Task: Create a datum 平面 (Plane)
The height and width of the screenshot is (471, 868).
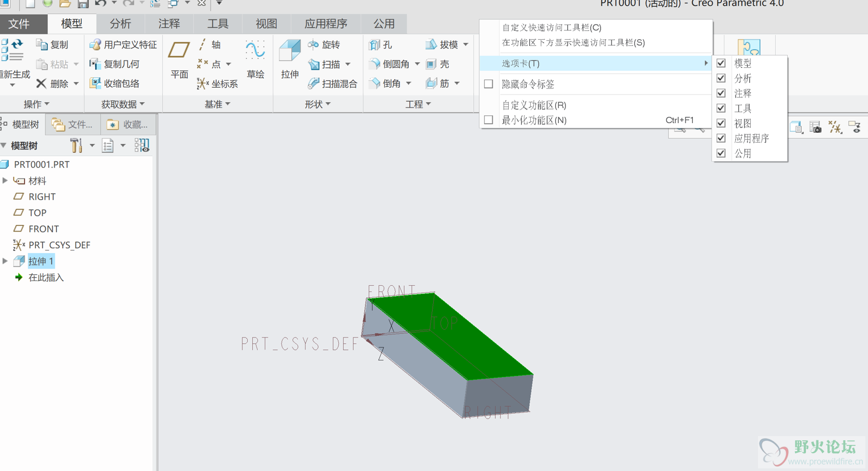Action: (179, 60)
